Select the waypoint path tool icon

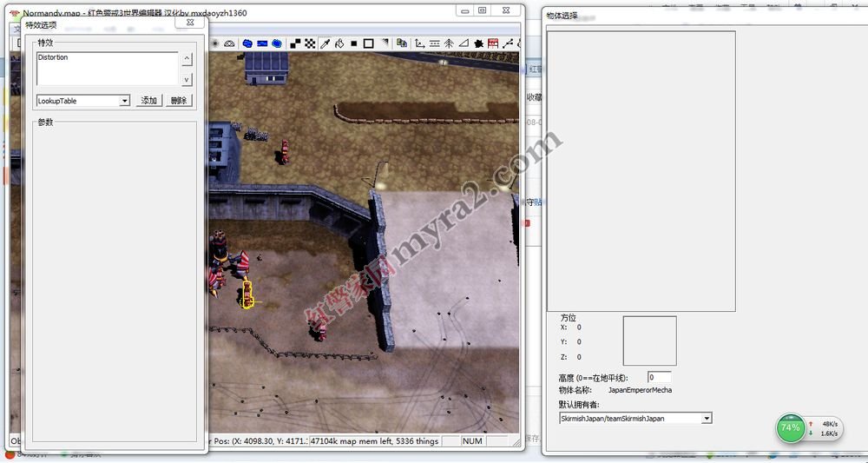pyautogui.click(x=508, y=43)
